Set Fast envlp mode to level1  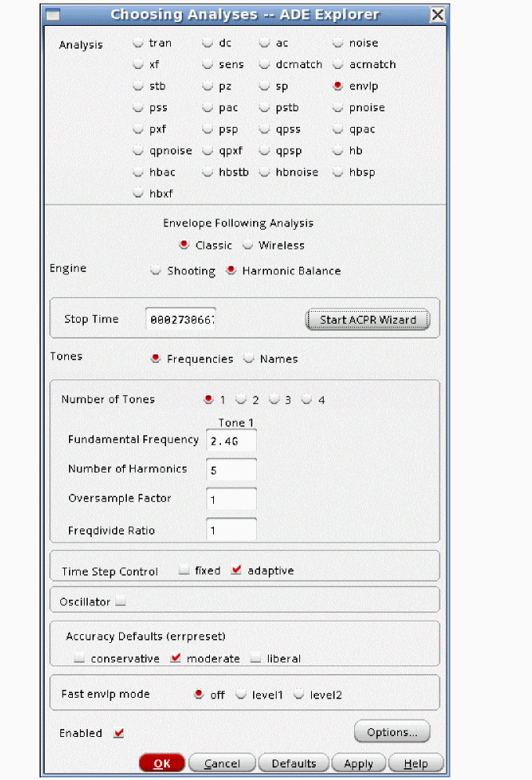coord(241,695)
